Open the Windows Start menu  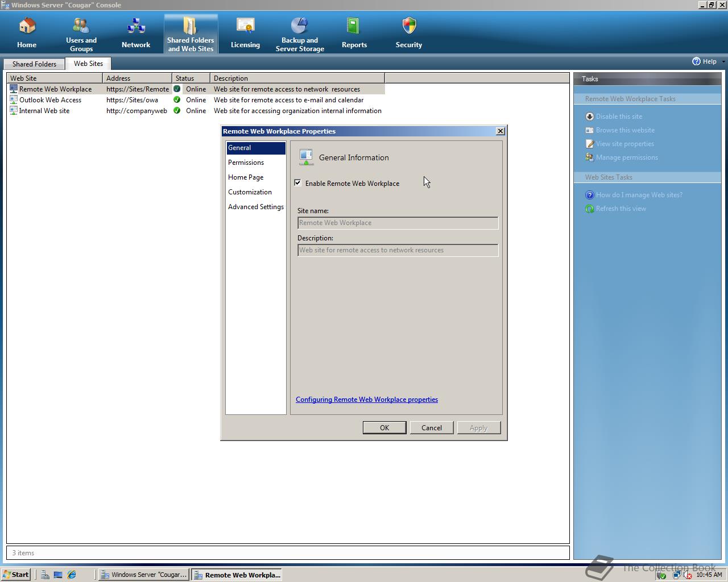(16, 575)
